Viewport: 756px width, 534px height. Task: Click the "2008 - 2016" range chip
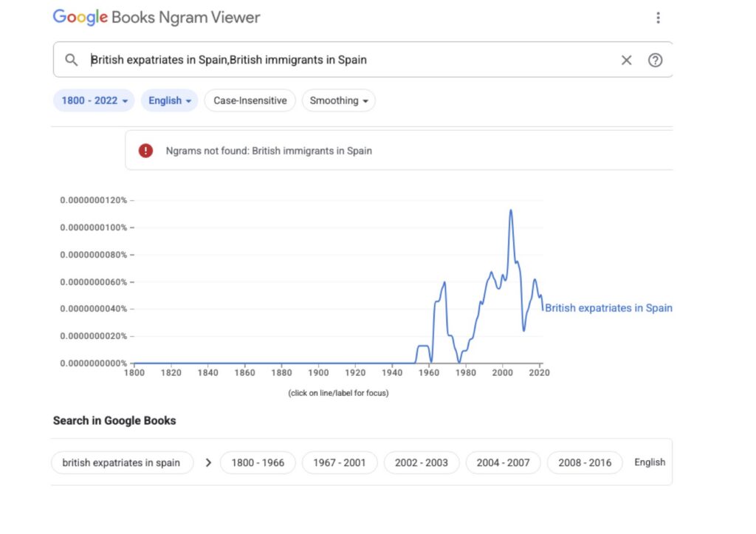coord(585,462)
